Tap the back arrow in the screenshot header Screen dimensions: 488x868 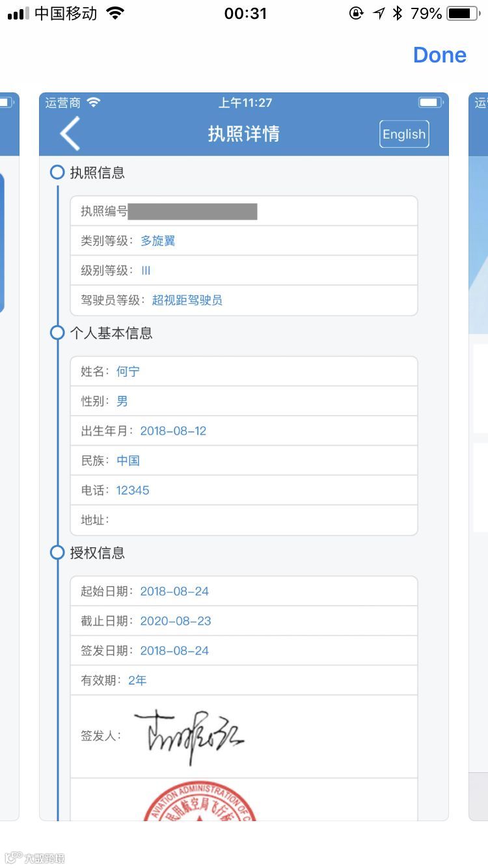(x=70, y=133)
